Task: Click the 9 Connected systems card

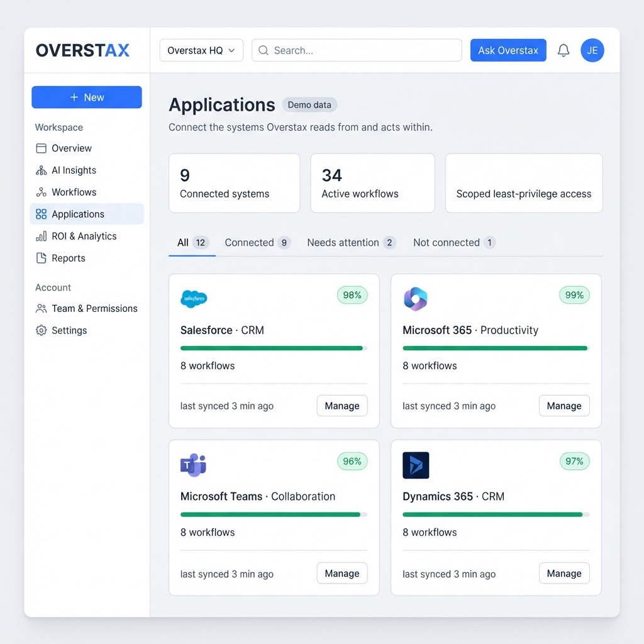Action: 235,183
